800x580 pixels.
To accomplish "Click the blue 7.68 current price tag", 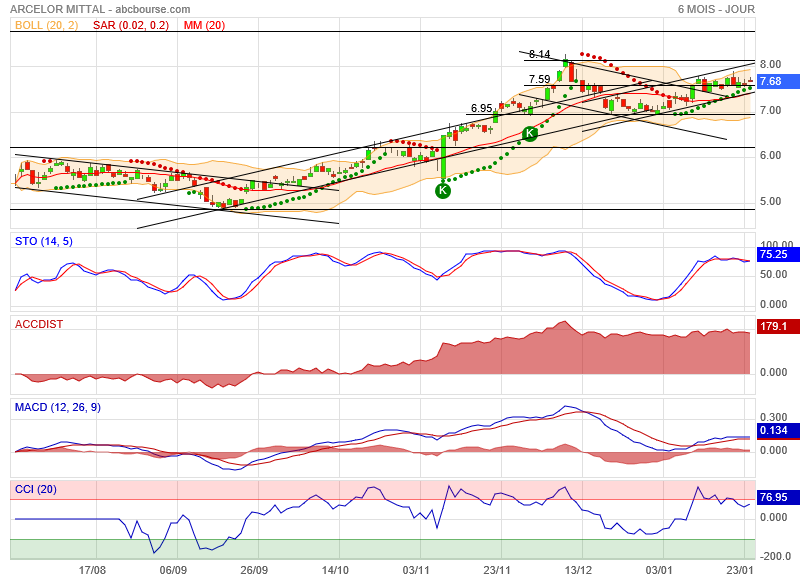I will pos(779,81).
